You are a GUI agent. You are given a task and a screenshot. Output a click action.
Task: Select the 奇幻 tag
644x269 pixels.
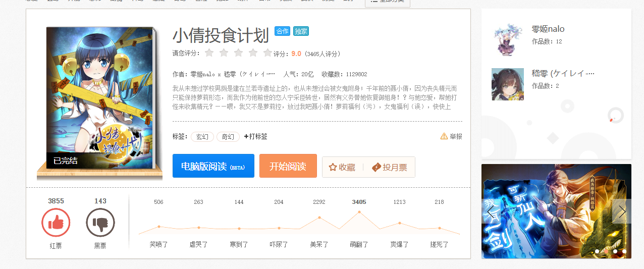[228, 137]
